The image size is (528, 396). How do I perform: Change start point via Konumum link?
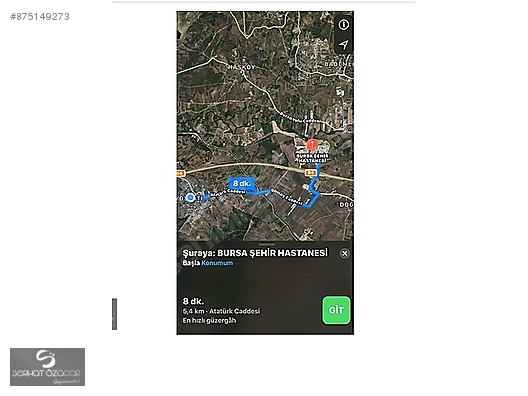(x=217, y=263)
